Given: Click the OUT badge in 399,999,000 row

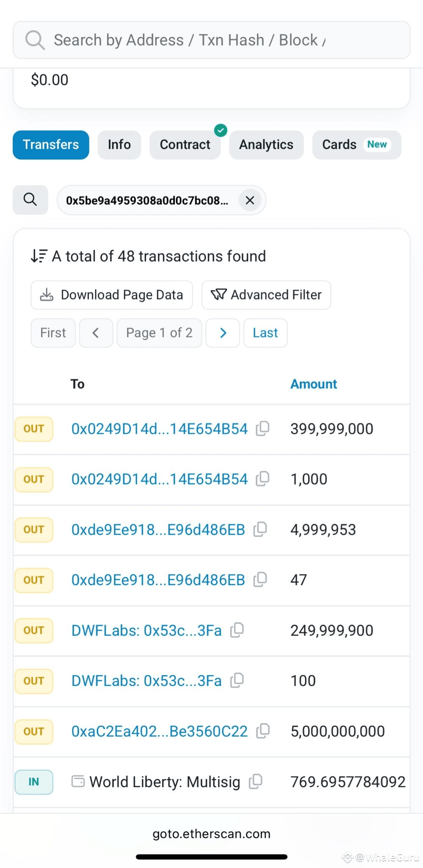Looking at the screenshot, I should pos(34,429).
